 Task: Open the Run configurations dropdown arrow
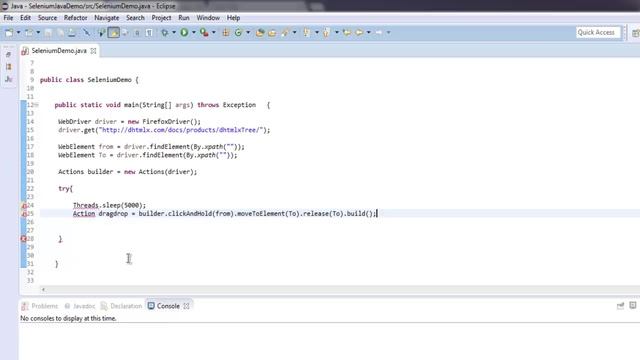pos(193,32)
